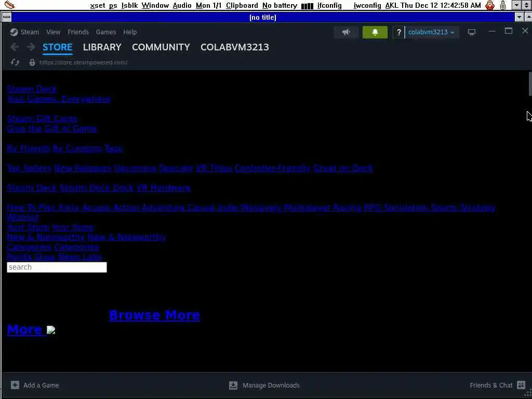This screenshot has width=532, height=399.
Task: Open the Early Access link
Action: (84, 207)
